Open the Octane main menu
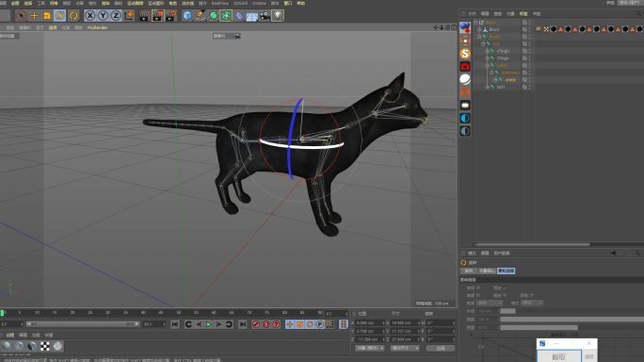The image size is (644, 362). point(259,3)
